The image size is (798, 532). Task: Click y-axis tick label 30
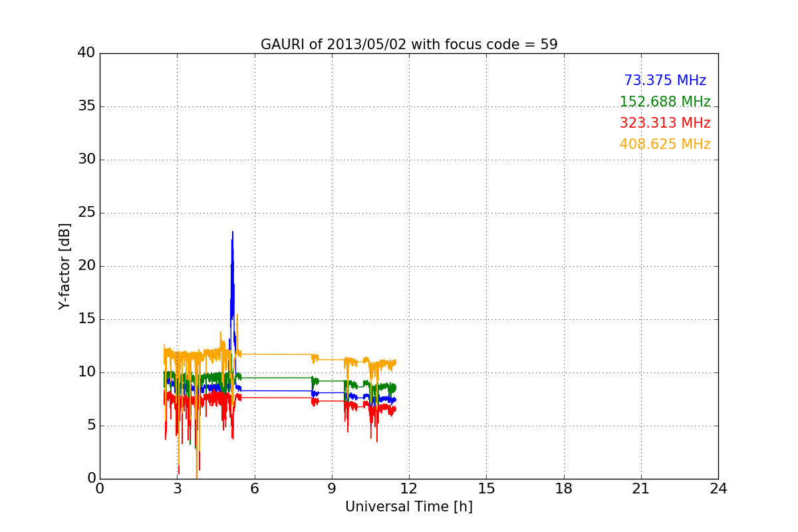click(86, 160)
